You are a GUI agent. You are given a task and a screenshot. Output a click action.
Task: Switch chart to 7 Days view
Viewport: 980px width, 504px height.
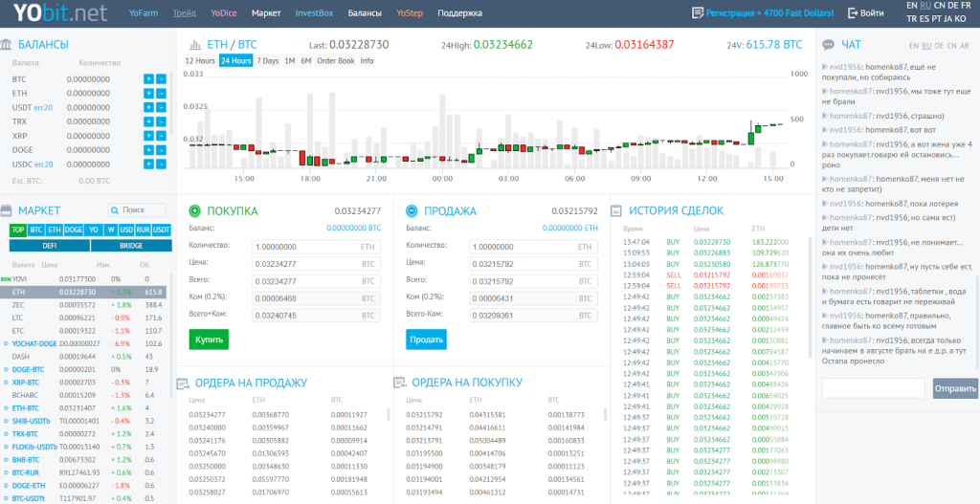click(x=268, y=60)
